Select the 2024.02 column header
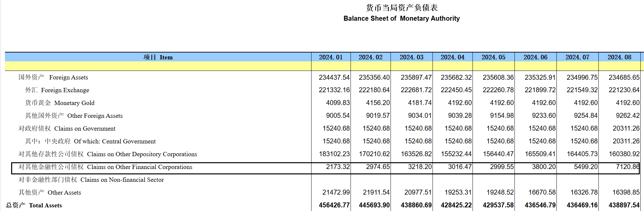 (x=371, y=57)
